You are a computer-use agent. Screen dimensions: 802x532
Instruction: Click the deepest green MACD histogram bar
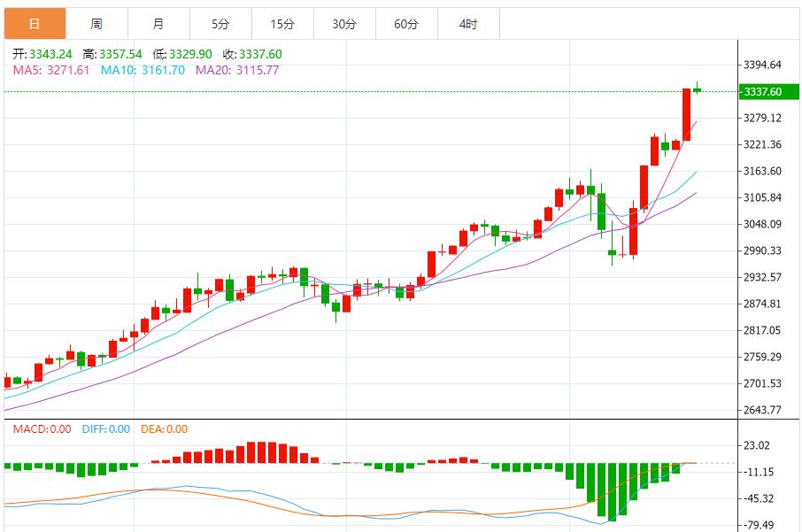pos(612,491)
